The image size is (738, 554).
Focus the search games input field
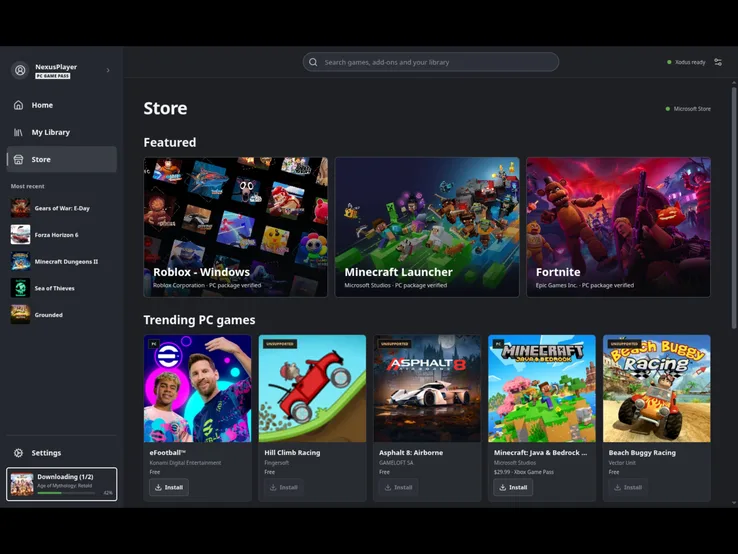[431, 62]
